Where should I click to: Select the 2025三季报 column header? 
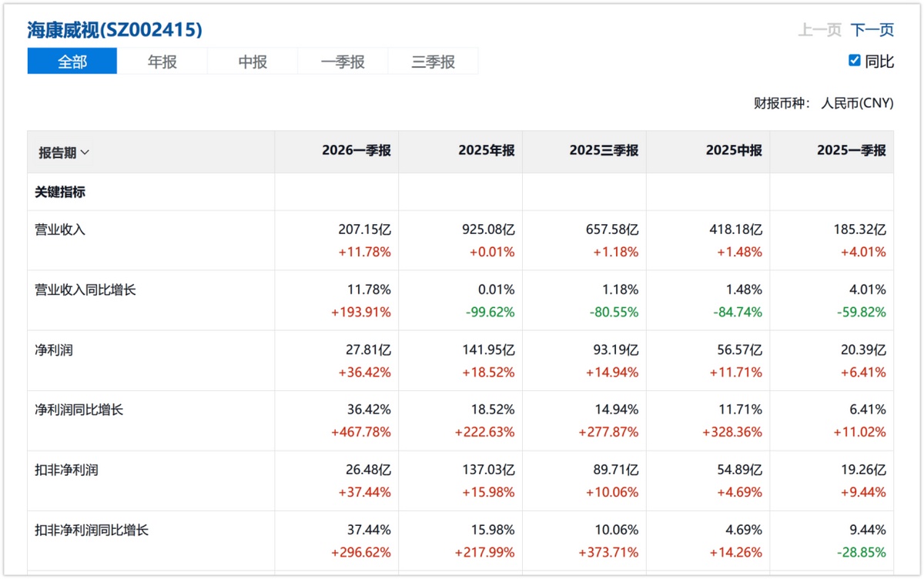tap(604, 151)
